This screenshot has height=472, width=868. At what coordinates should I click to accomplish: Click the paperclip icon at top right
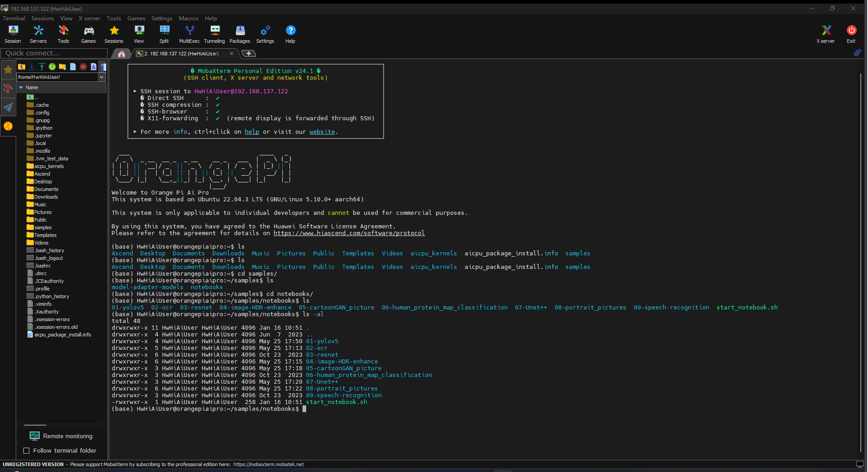pos(858,53)
